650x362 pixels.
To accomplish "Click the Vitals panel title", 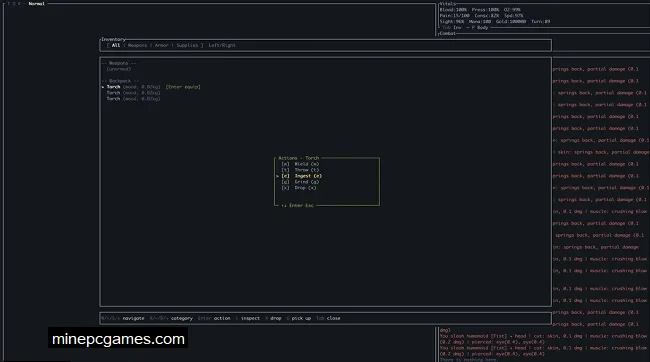I will pyautogui.click(x=448, y=4).
